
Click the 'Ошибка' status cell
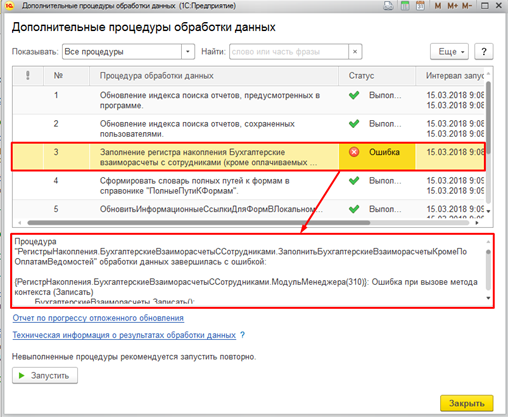(x=377, y=157)
